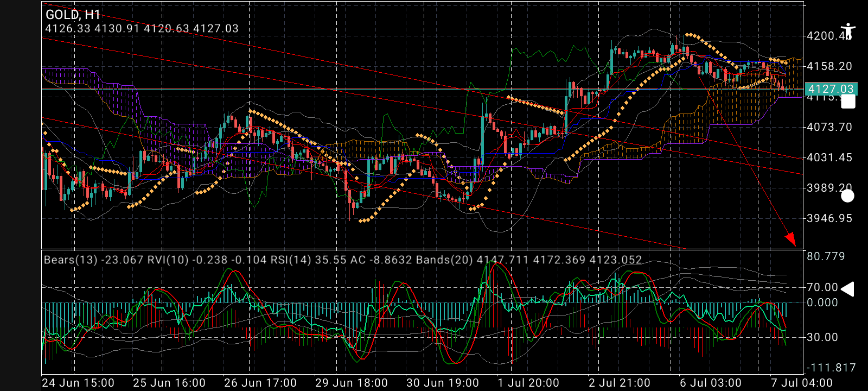
Task: Tap the Android home circle button
Action: [847, 195]
